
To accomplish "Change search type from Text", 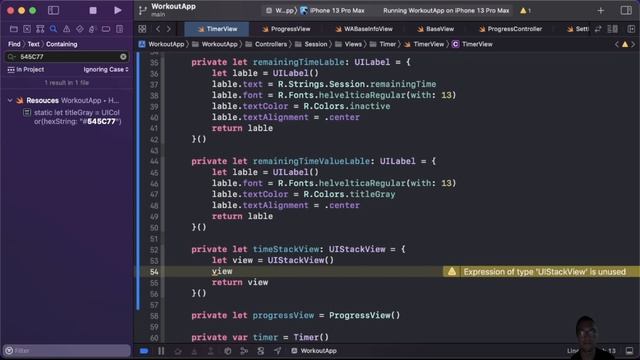I will click(33, 44).
